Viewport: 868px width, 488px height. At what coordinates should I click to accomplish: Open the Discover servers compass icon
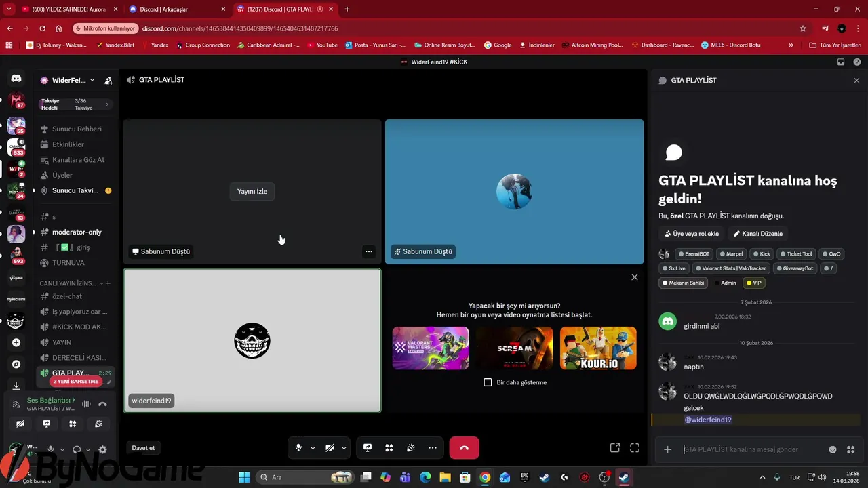click(16, 364)
